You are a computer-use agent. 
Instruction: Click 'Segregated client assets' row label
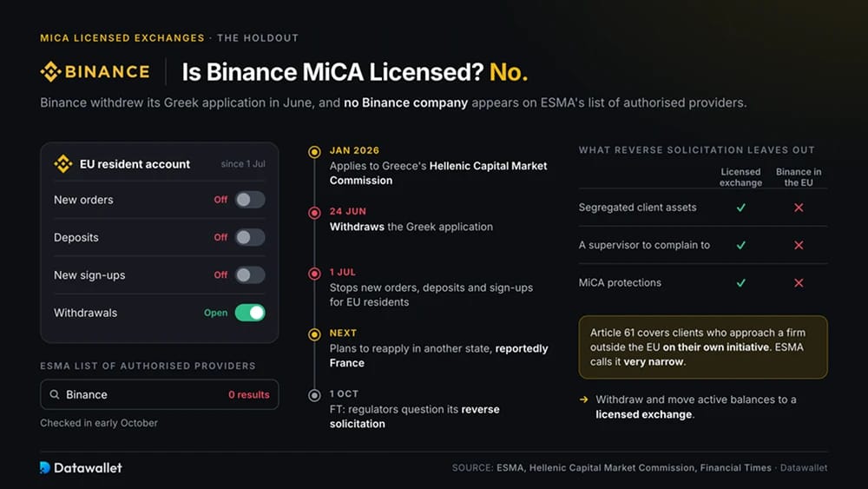click(x=637, y=207)
